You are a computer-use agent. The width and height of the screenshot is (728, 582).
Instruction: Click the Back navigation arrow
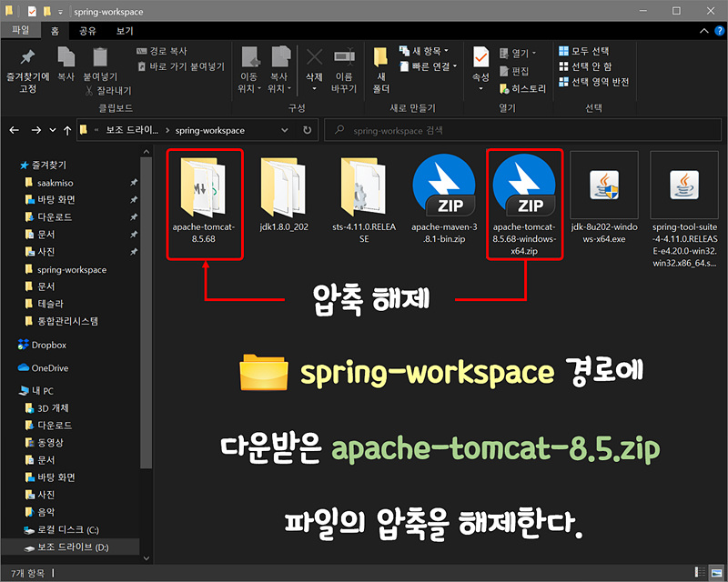[15, 130]
